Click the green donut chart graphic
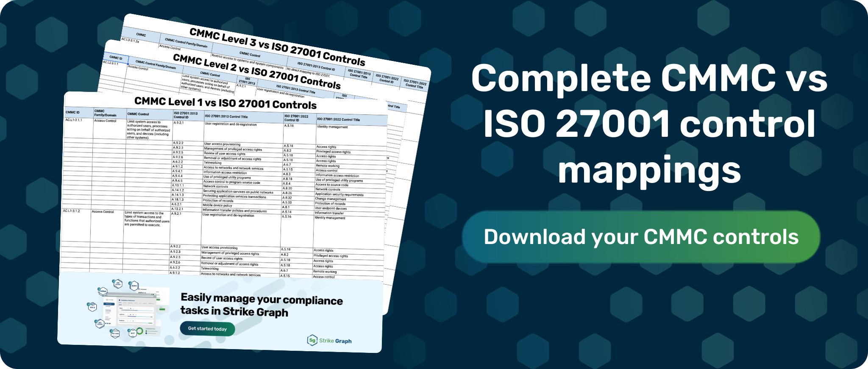Screen dimensions: 868x369 [139, 331]
